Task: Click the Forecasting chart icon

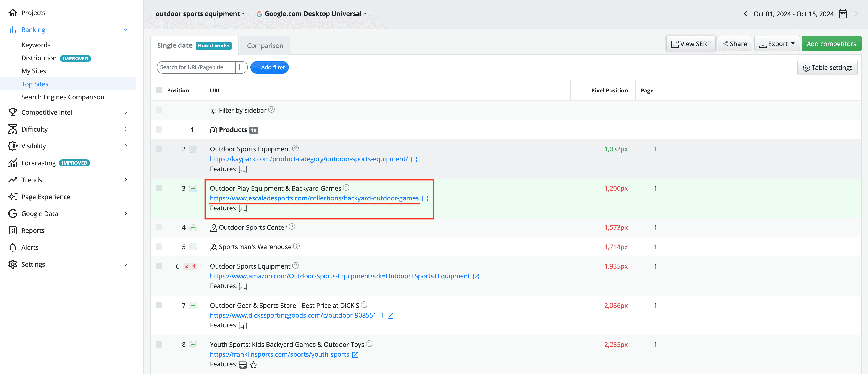Action: coord(13,163)
